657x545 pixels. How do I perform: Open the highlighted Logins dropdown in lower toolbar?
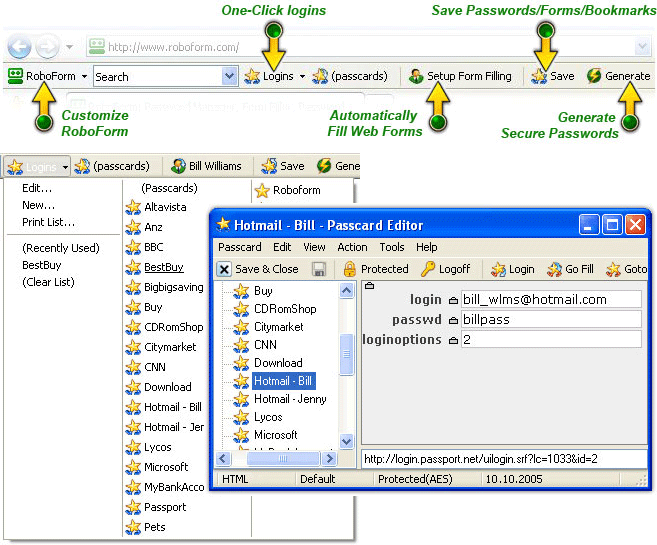37,167
